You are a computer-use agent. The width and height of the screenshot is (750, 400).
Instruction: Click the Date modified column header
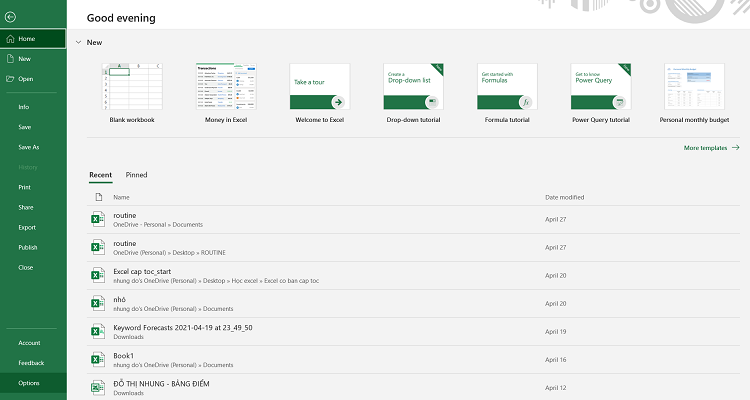[564, 197]
